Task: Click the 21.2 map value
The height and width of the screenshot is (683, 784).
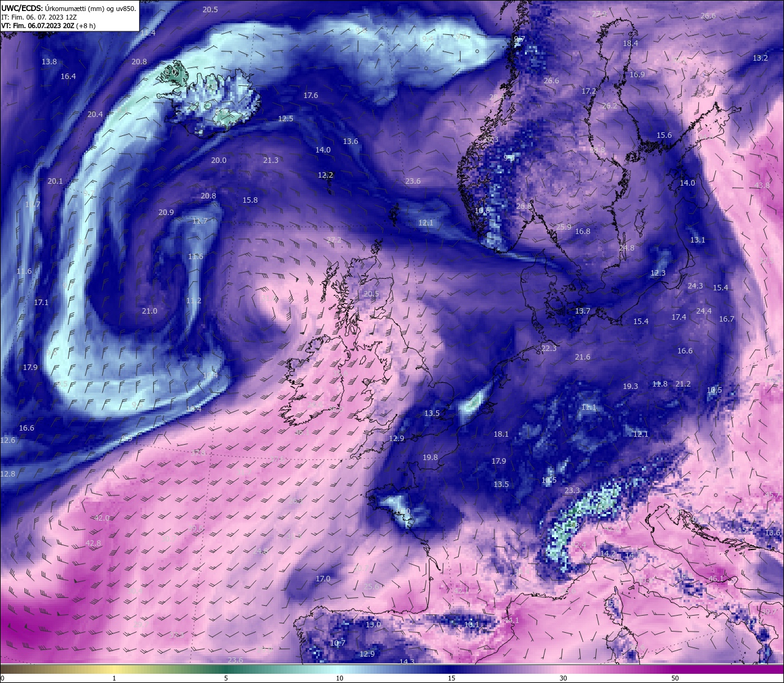Action: coord(682,384)
